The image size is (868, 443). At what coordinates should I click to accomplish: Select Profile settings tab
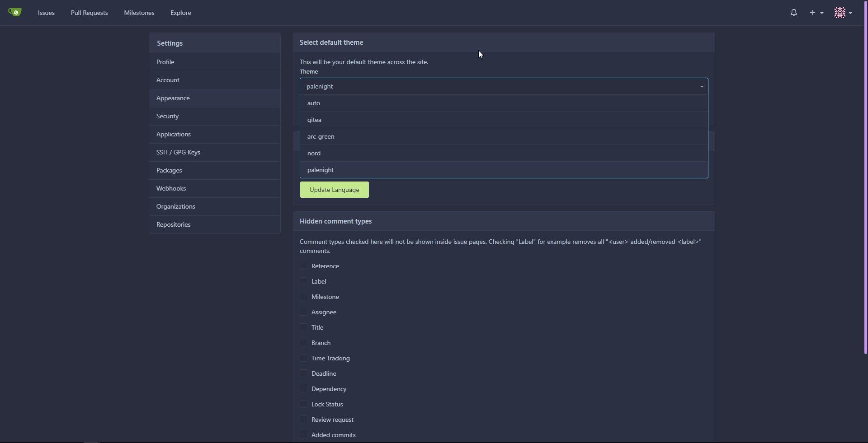pos(215,62)
